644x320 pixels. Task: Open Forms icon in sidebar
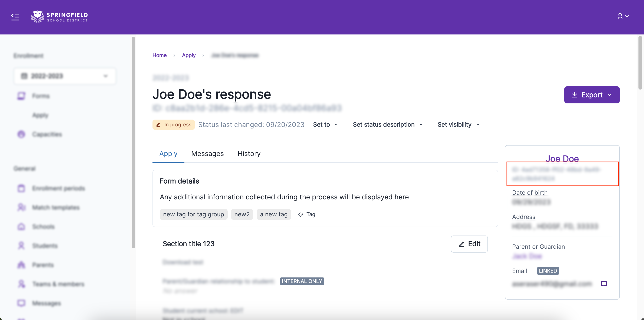22,96
